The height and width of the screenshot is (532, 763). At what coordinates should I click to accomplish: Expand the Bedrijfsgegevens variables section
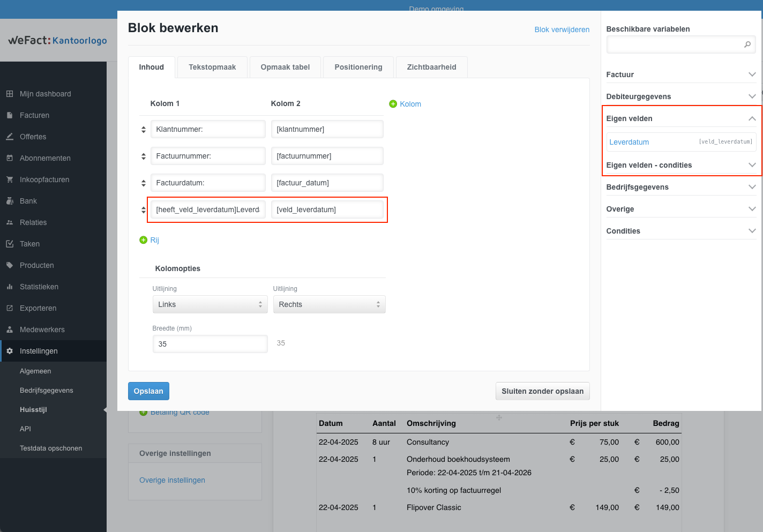[752, 187]
